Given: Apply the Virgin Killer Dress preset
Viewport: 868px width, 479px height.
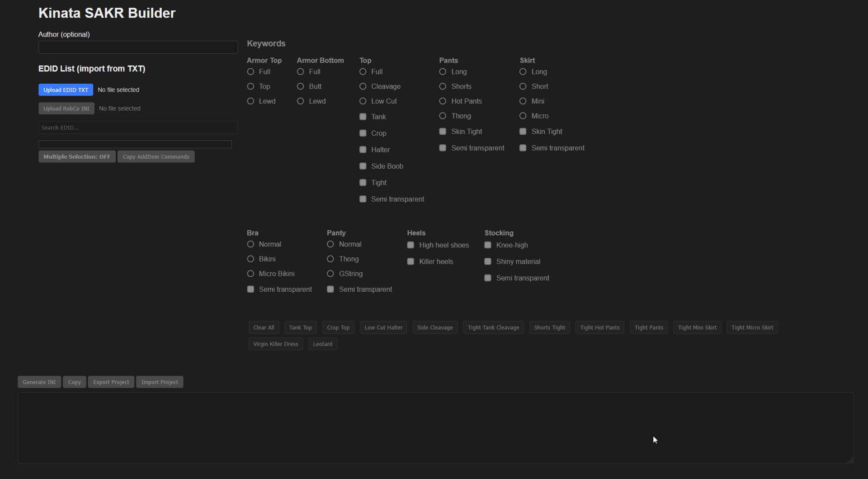Looking at the screenshot, I should 276,344.
